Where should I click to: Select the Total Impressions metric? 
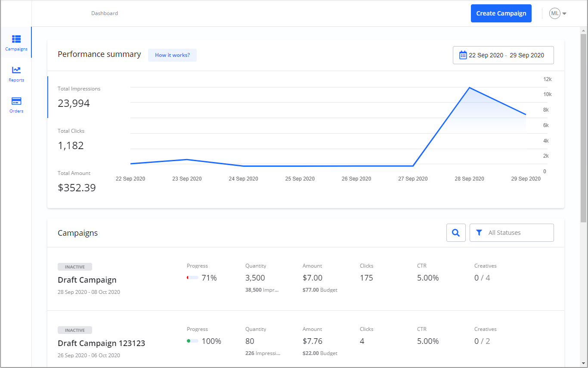[79, 97]
